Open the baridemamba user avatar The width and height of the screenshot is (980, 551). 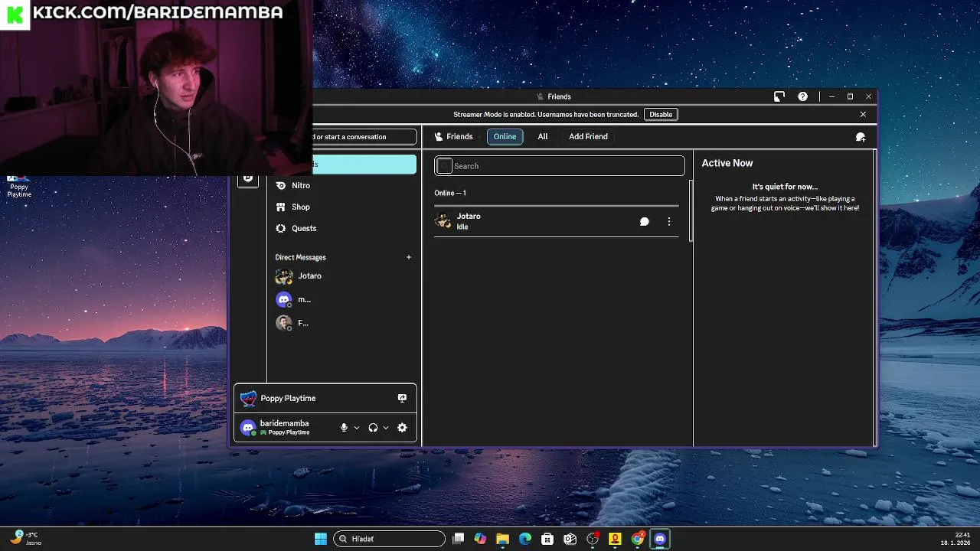pyautogui.click(x=247, y=428)
